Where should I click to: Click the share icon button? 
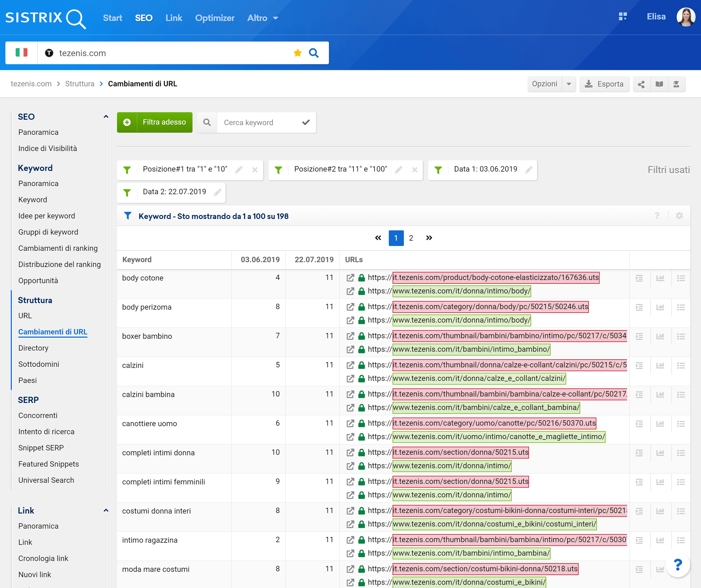click(641, 84)
